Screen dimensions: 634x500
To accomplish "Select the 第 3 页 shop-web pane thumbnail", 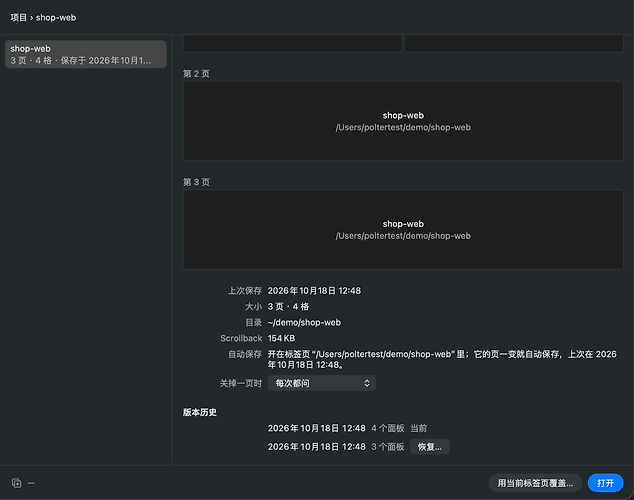I will pos(403,229).
